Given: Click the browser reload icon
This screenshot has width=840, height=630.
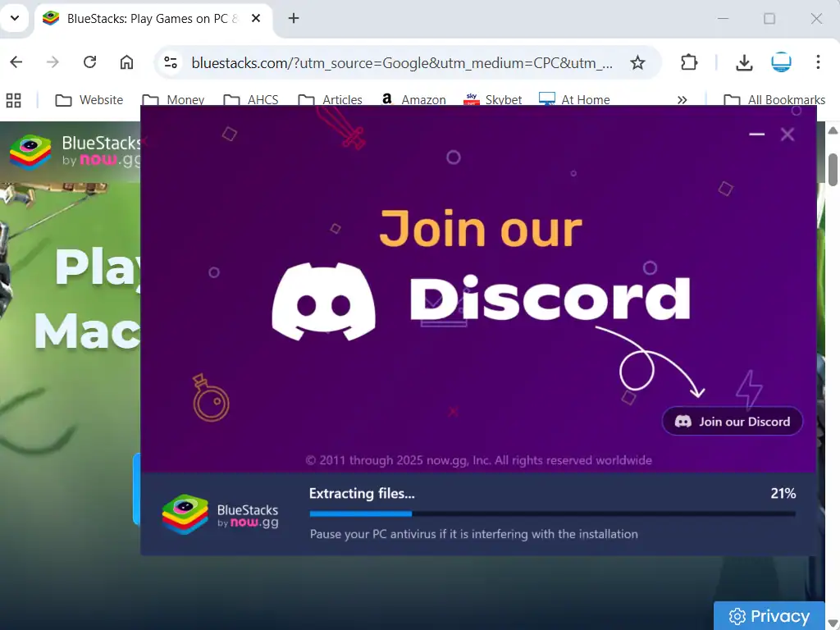Looking at the screenshot, I should pyautogui.click(x=90, y=62).
